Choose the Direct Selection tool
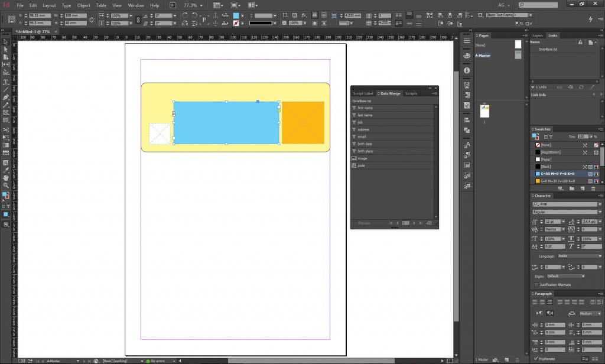The height and width of the screenshot is (364, 605). click(6, 50)
